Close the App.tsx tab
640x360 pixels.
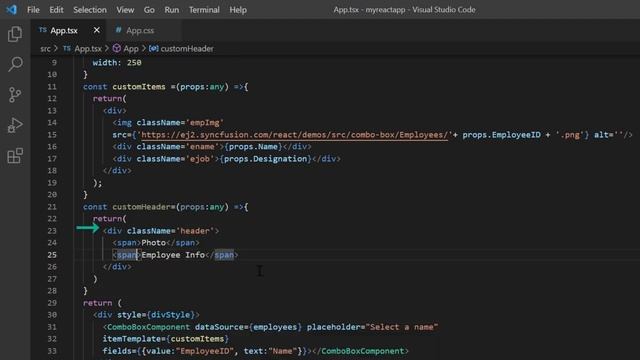click(x=96, y=30)
